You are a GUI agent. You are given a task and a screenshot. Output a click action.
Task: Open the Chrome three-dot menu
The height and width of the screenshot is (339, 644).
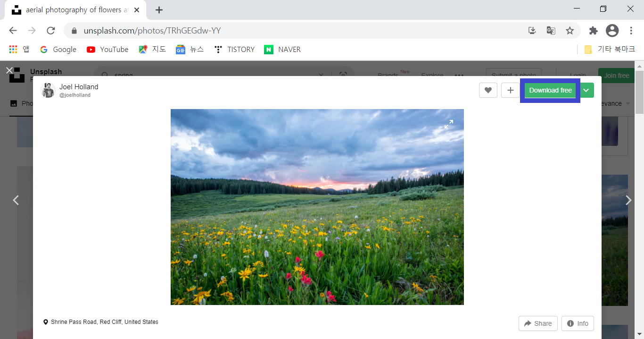pos(631,31)
